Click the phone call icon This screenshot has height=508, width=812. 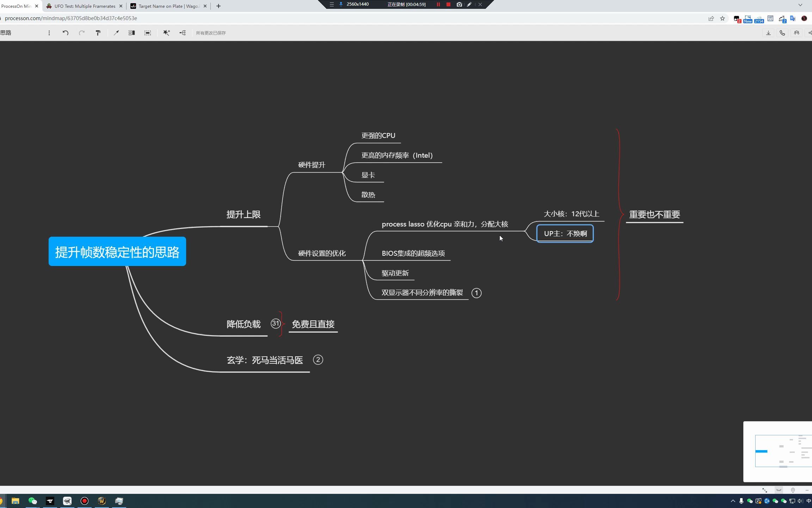pos(782,33)
